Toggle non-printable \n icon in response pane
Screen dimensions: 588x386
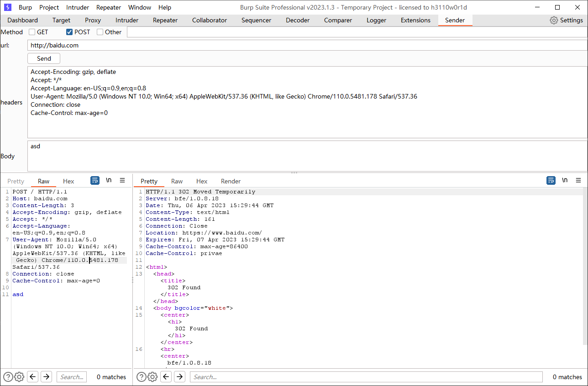point(565,180)
